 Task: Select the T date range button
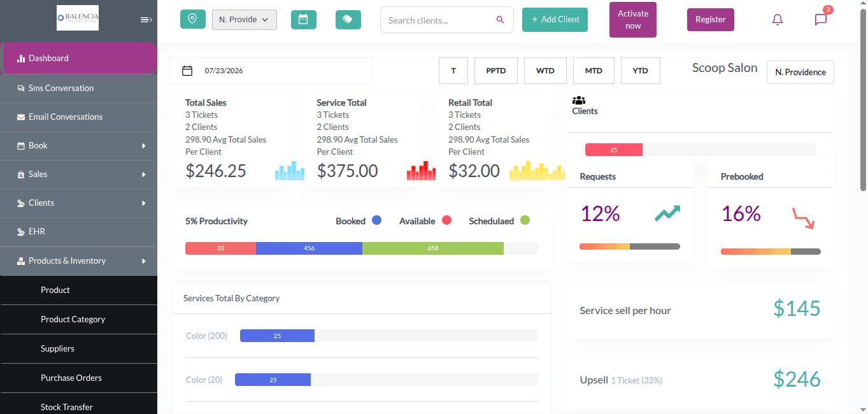coord(453,71)
